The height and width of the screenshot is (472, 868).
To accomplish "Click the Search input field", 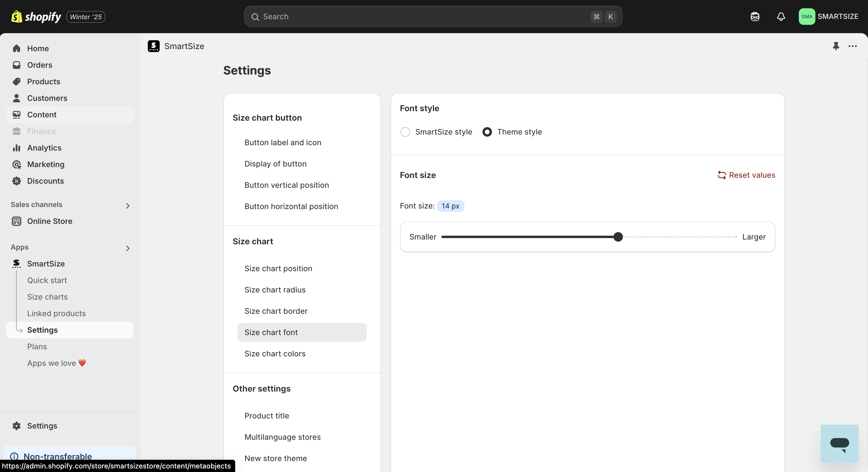I will tap(433, 17).
